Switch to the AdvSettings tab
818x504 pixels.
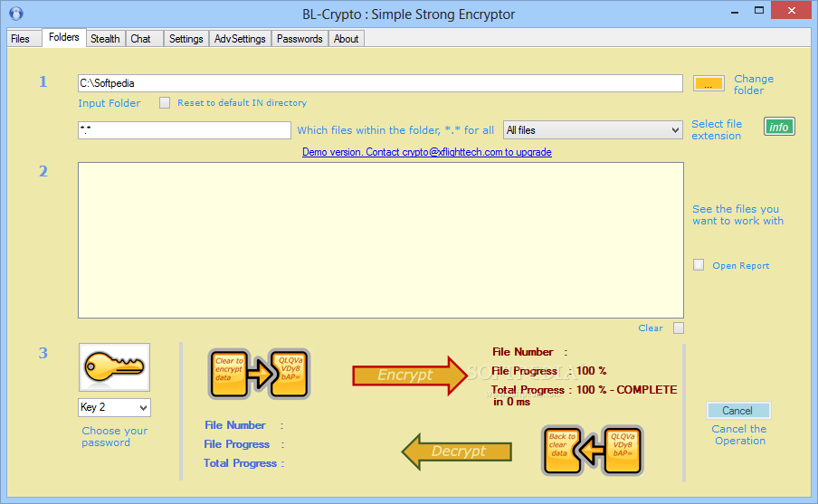pyautogui.click(x=240, y=39)
